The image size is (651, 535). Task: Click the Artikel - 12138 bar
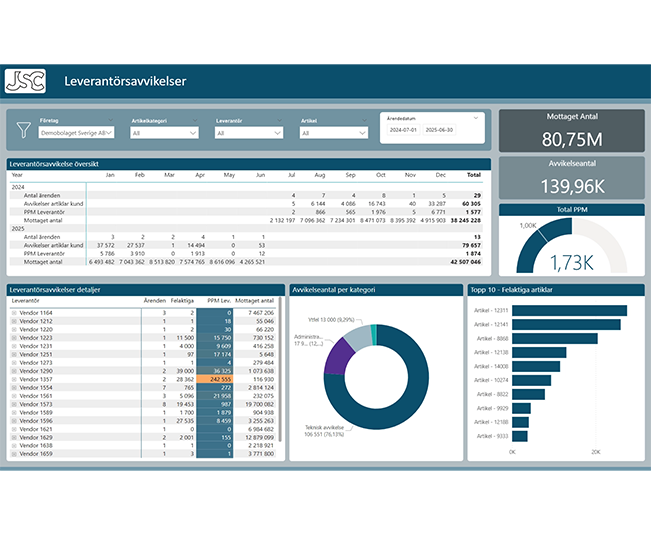[x=539, y=352]
